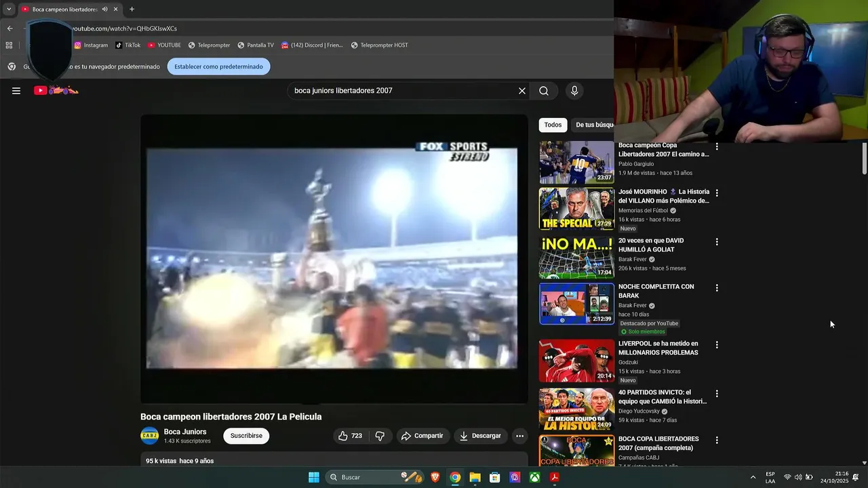This screenshot has width=868, height=488.
Task: Expand the Chrome tab search dropdown arrow
Action: click(9, 9)
